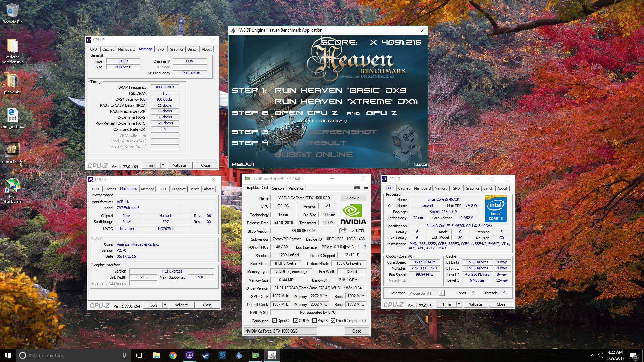
Task: Open the Validation tab in GPU-Z
Action: [296, 188]
